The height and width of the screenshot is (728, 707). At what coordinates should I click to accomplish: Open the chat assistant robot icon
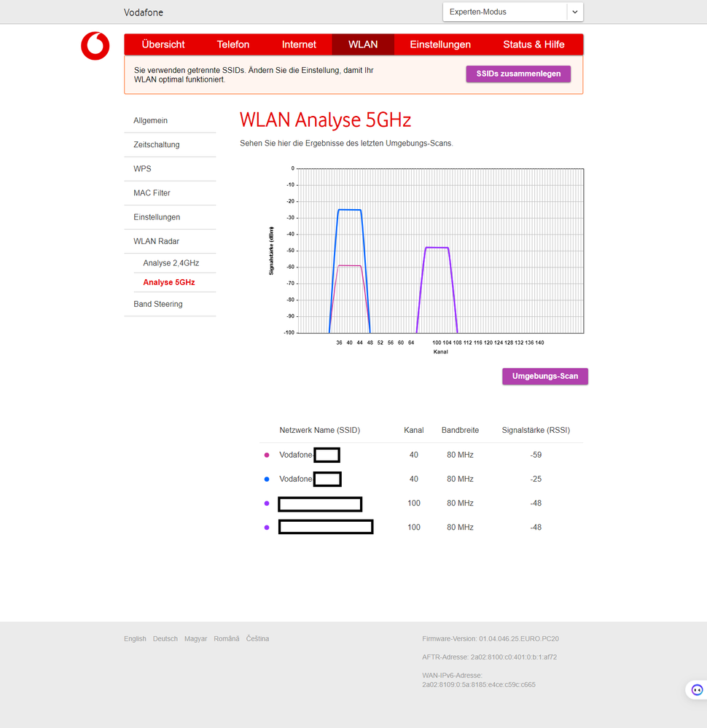point(696,689)
